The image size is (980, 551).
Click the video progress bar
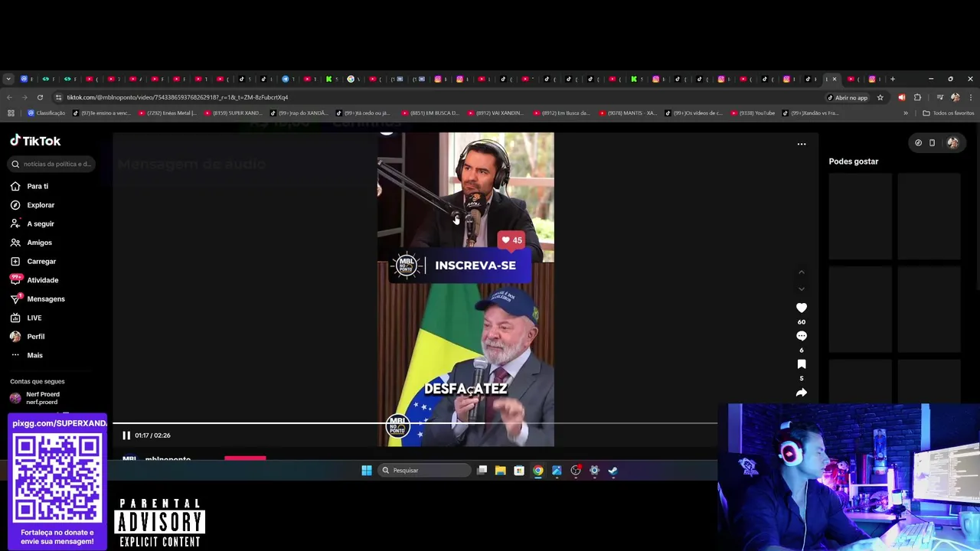pos(415,422)
